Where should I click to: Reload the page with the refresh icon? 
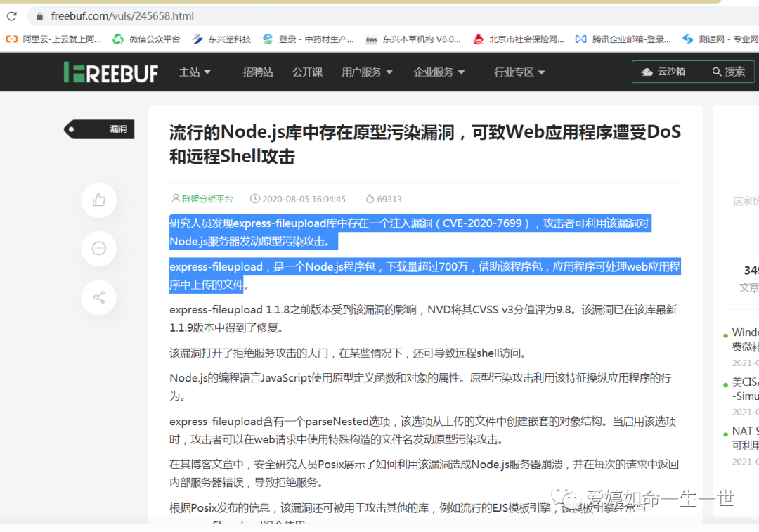tap(12, 16)
